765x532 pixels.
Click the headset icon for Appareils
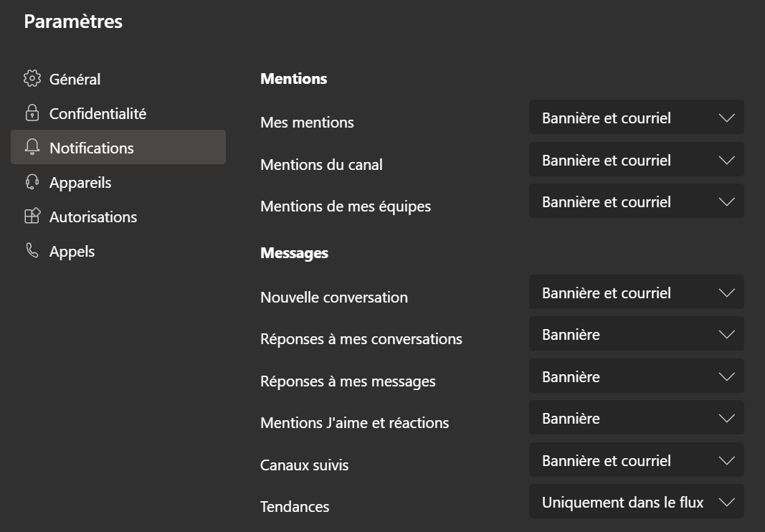pos(32,181)
